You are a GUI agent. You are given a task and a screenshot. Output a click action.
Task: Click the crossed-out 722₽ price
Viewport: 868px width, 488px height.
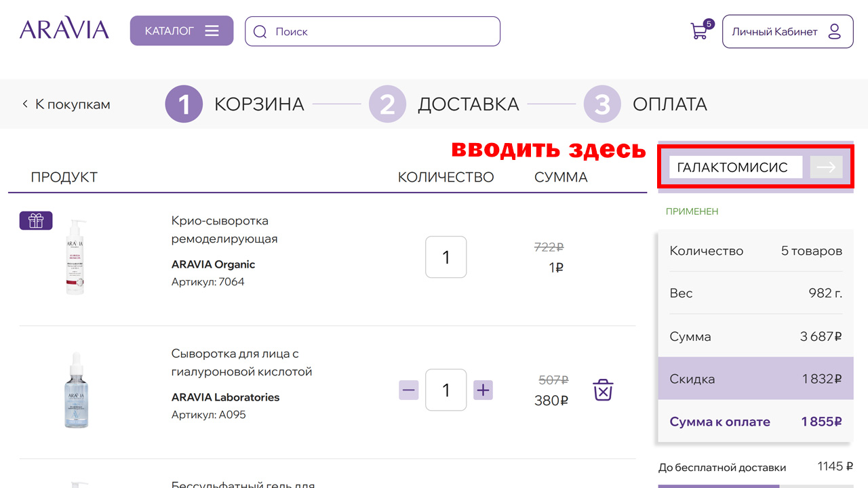pyautogui.click(x=549, y=247)
